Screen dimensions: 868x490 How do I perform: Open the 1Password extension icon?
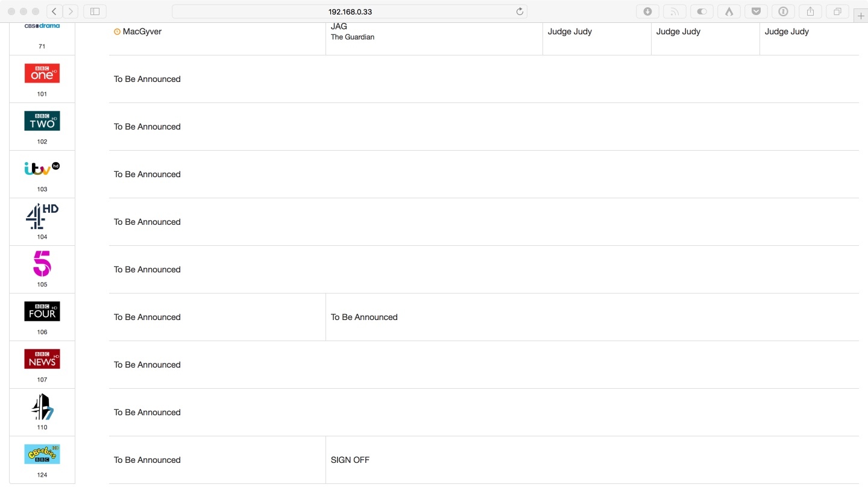click(783, 11)
